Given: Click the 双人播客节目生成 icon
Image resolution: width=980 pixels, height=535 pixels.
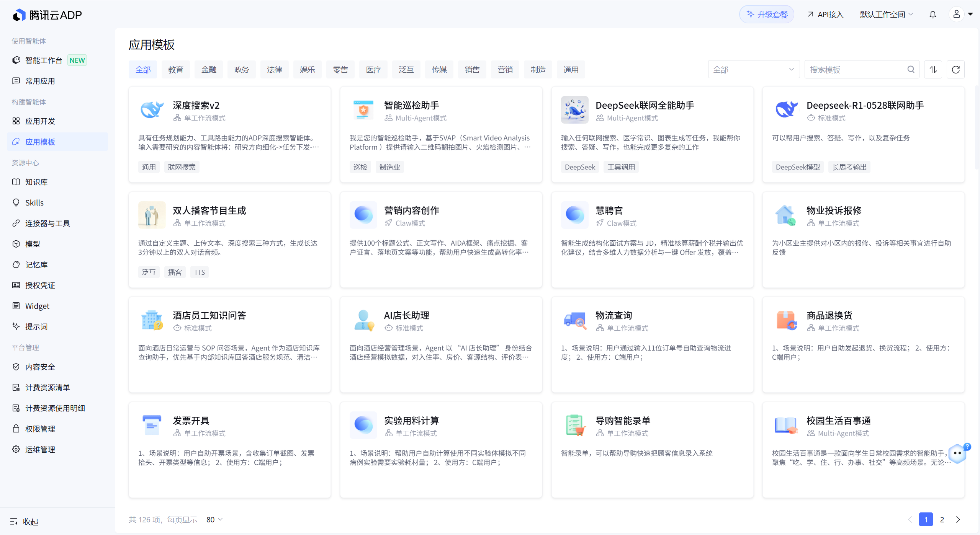Looking at the screenshot, I should [x=152, y=215].
